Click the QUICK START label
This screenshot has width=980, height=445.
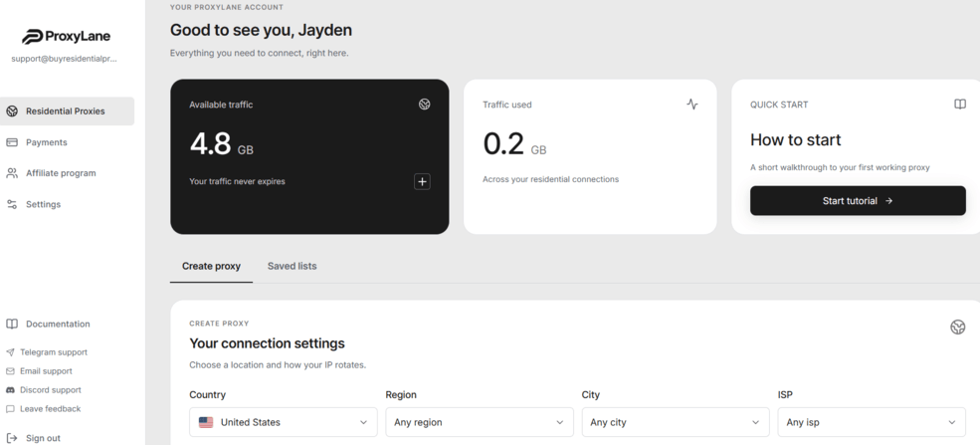click(779, 105)
